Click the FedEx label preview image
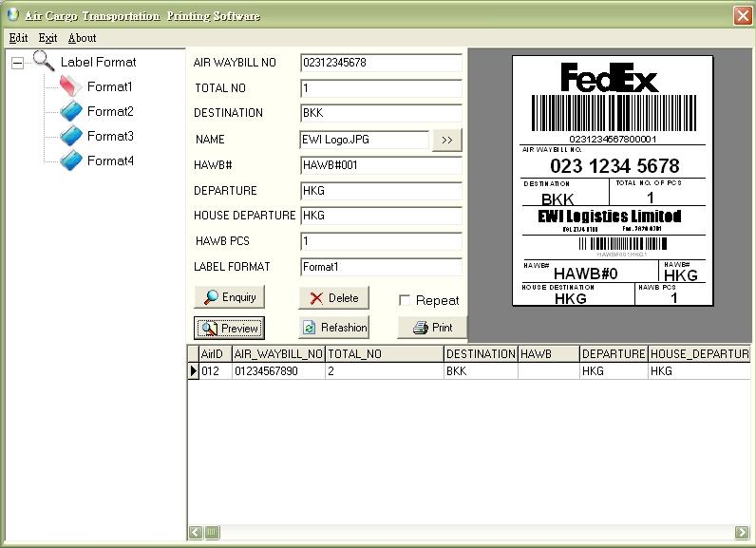The image size is (756, 548). [613, 180]
